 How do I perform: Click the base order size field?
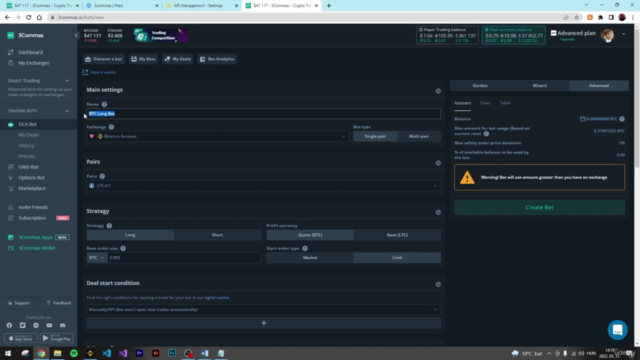tap(184, 258)
